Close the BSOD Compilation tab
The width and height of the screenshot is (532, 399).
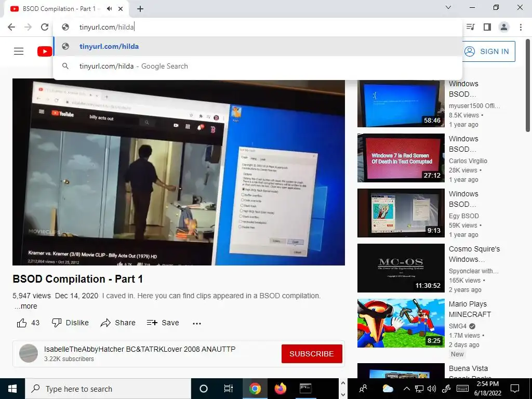[121, 9]
